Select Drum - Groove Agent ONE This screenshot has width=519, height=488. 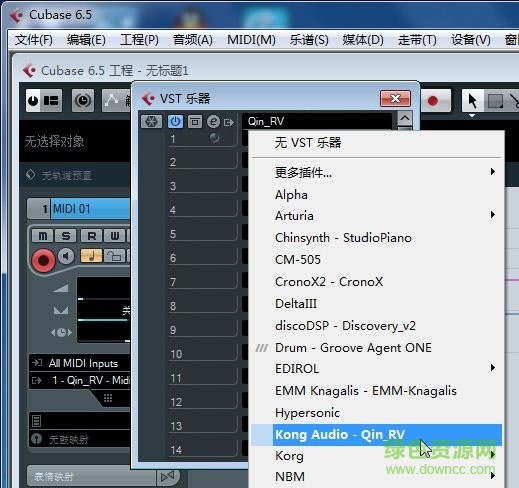tap(376, 348)
